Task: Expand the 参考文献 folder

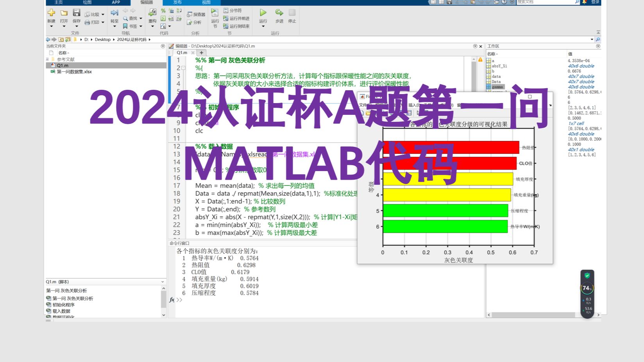Action: (47, 59)
